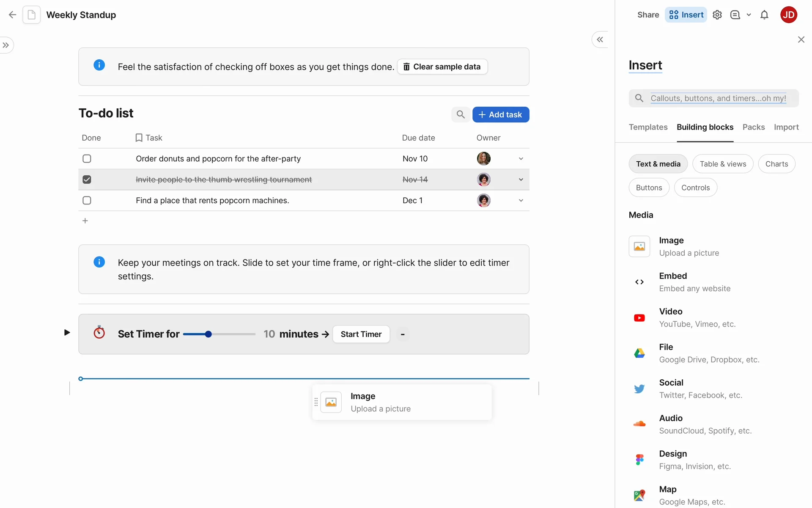
Task: Expand owner dropdown for Nov 10 task
Action: pos(521,159)
